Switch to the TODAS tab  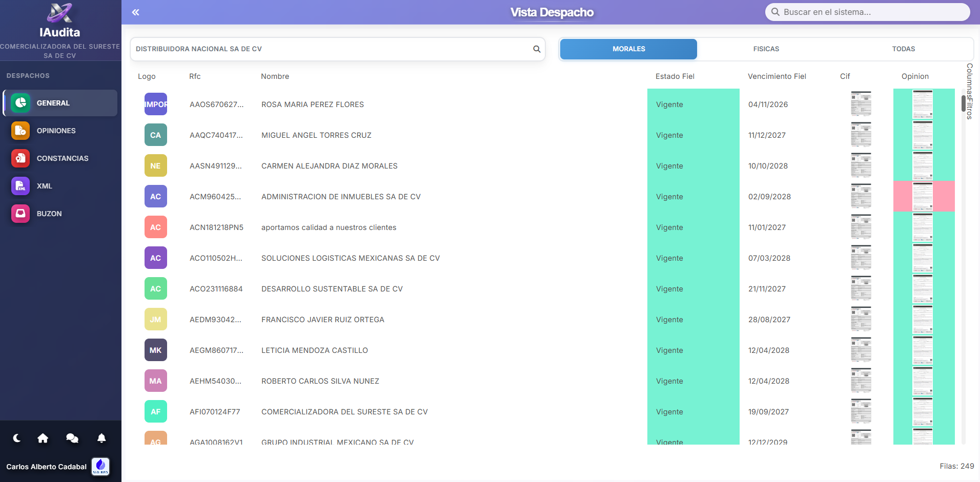pos(903,49)
